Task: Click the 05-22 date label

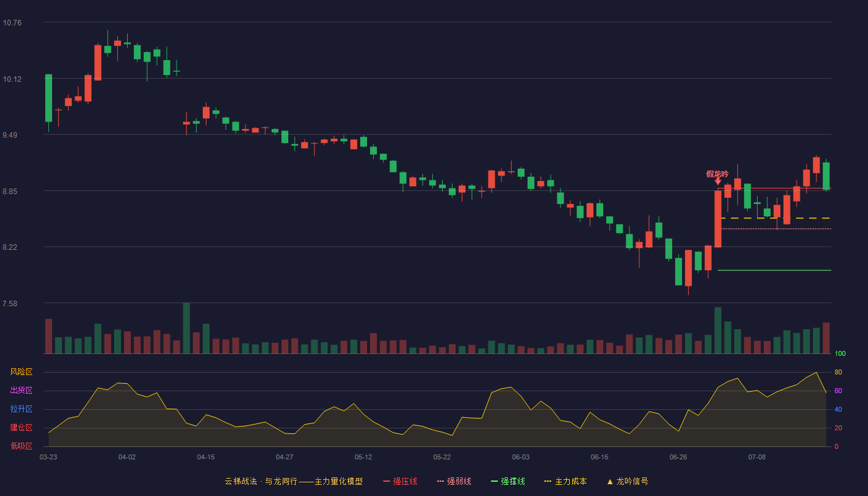Action: coord(442,457)
